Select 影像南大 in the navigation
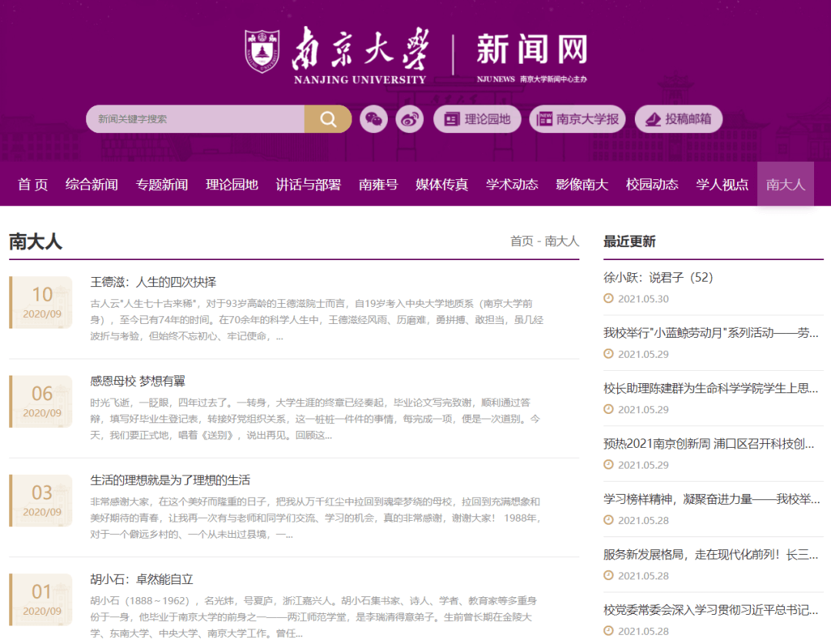831x644 pixels. [x=582, y=185]
